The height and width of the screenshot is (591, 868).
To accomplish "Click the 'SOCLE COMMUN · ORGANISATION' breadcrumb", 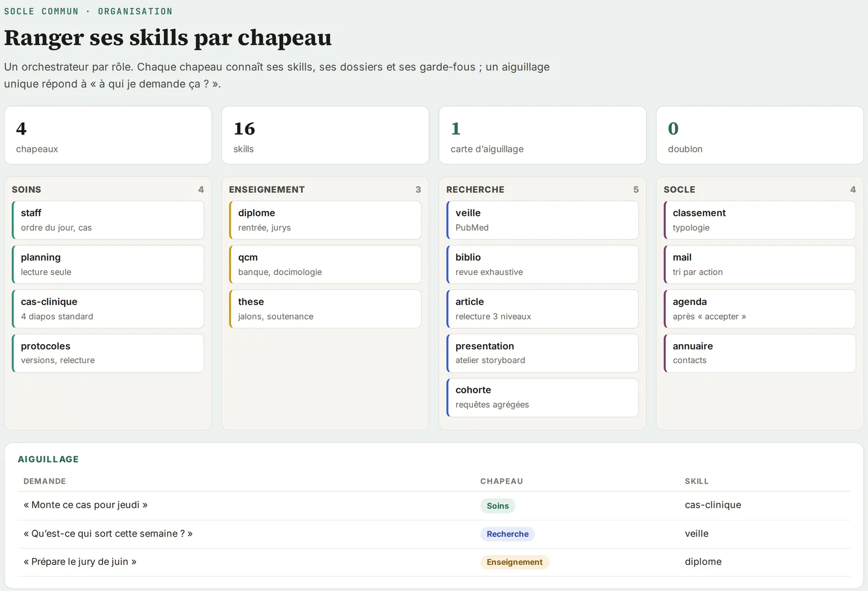I will coord(88,11).
